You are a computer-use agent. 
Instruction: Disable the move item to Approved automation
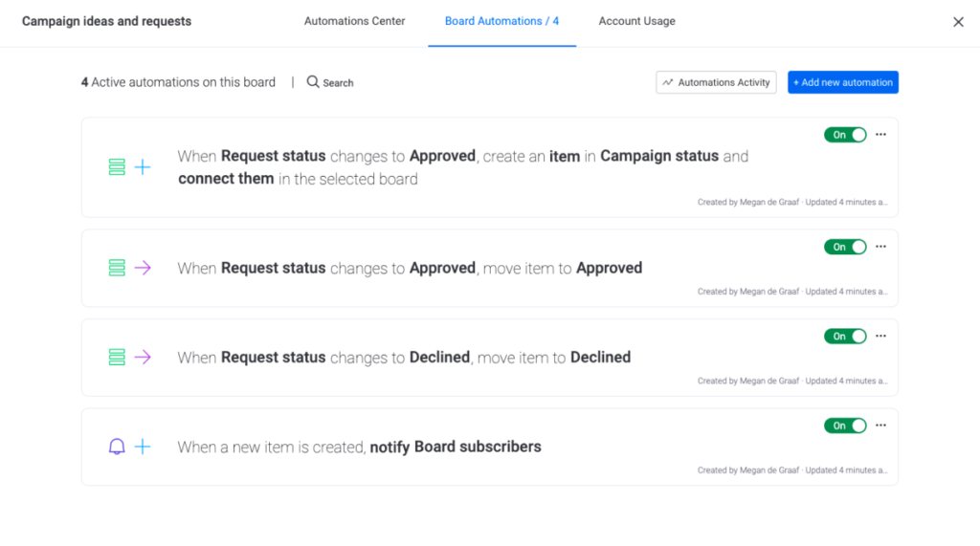(845, 247)
